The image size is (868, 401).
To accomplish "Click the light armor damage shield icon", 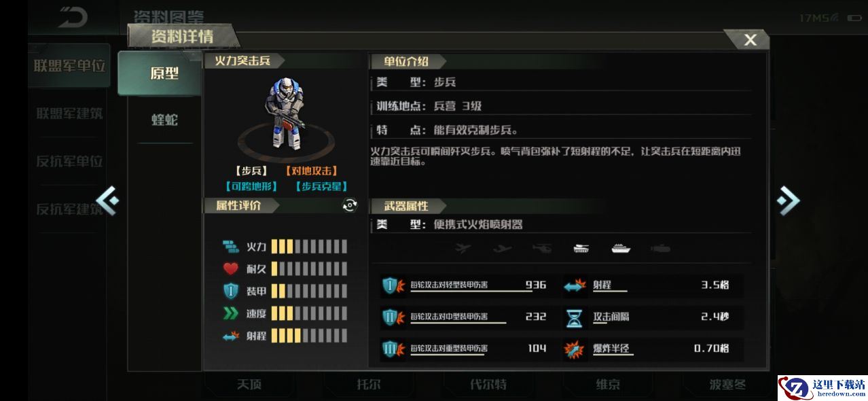I will (x=393, y=286).
